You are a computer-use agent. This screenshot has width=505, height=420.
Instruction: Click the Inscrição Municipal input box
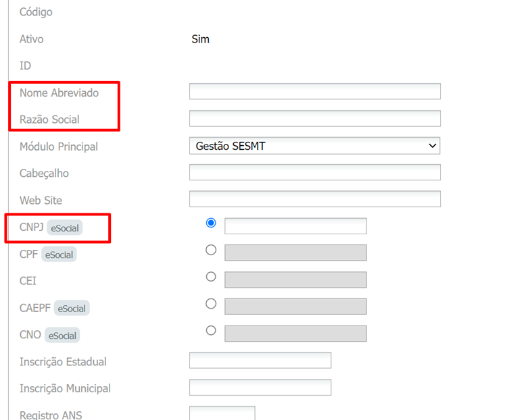(x=260, y=388)
